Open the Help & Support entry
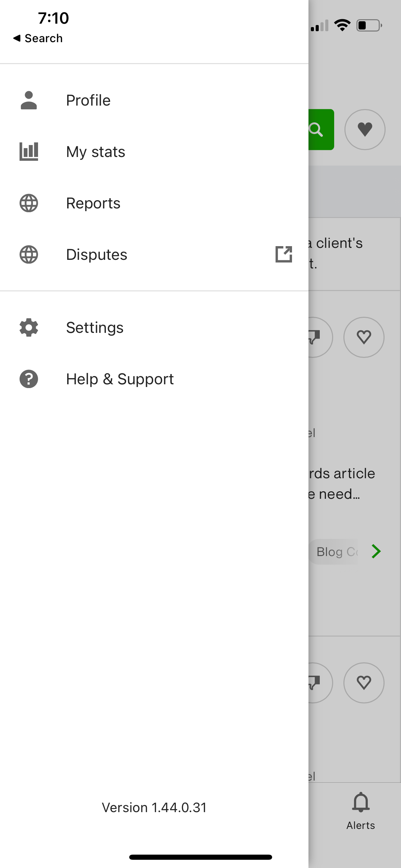Screen dimensions: 401x868 click(x=120, y=379)
